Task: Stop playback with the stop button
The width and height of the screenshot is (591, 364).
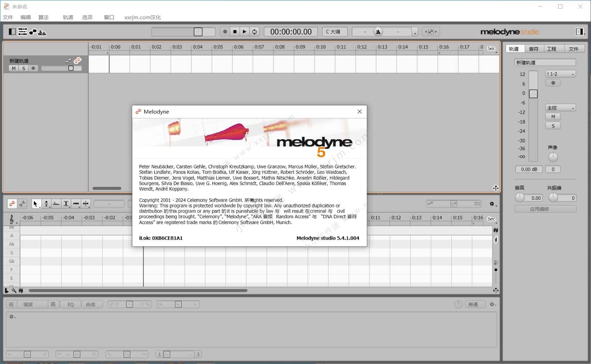Action: pyautogui.click(x=235, y=32)
